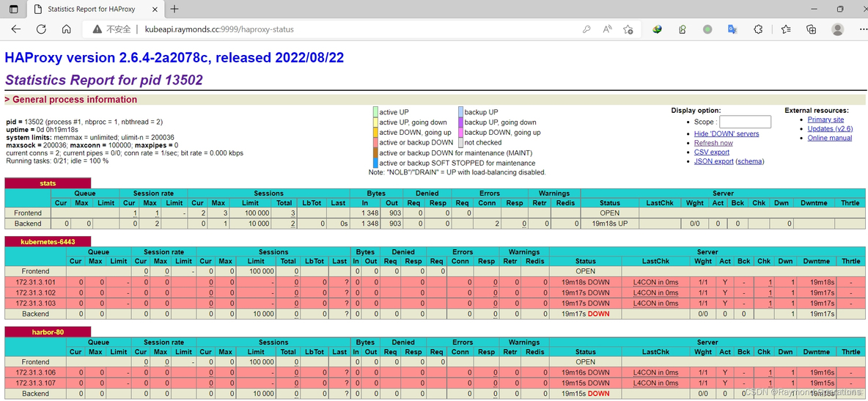This screenshot has width=868, height=401.
Task: Open the browser extensions puzzle icon
Action: click(758, 29)
